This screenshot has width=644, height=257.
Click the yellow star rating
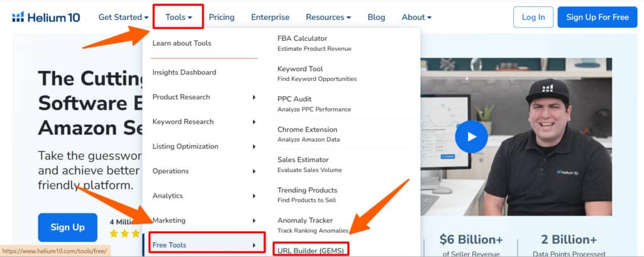tap(125, 233)
